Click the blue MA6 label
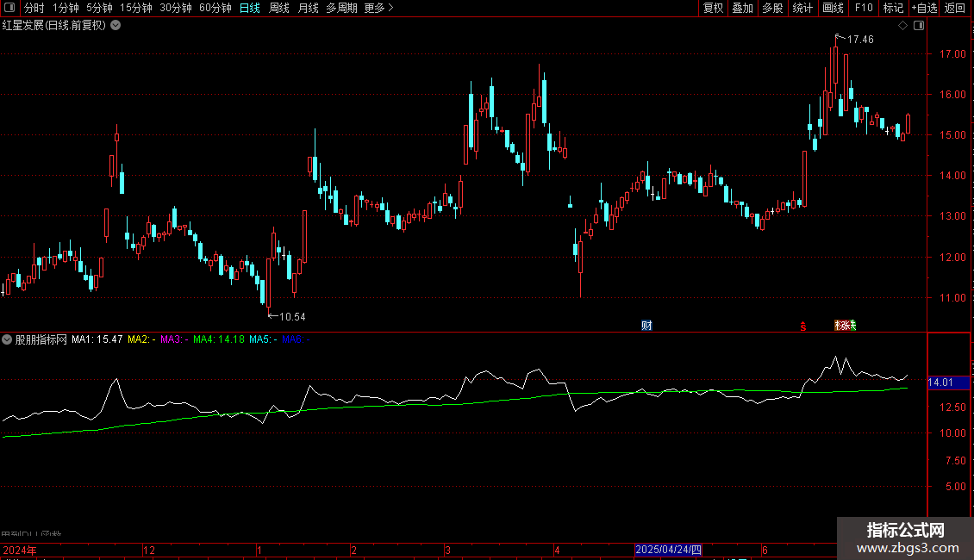This screenshot has height=560, width=974. 296,339
